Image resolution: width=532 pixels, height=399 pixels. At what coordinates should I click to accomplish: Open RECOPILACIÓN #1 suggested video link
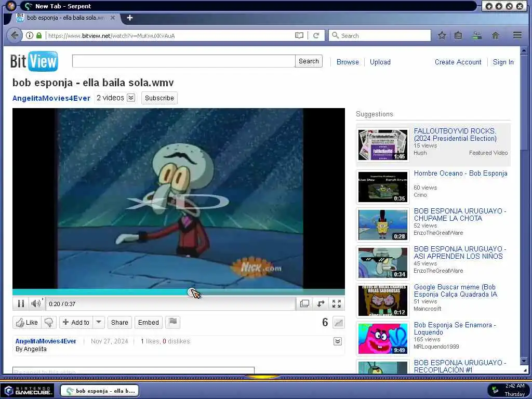coord(460,366)
